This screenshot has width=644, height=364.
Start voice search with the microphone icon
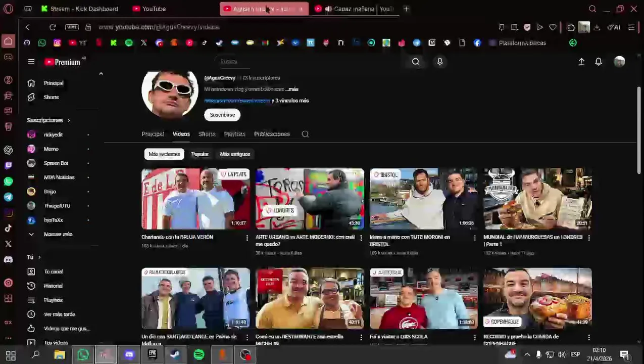(x=439, y=62)
